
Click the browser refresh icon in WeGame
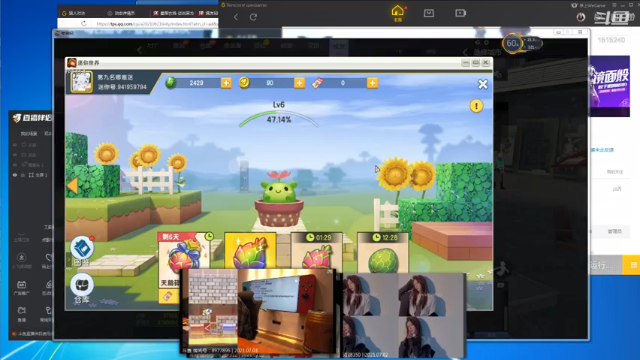tap(253, 17)
